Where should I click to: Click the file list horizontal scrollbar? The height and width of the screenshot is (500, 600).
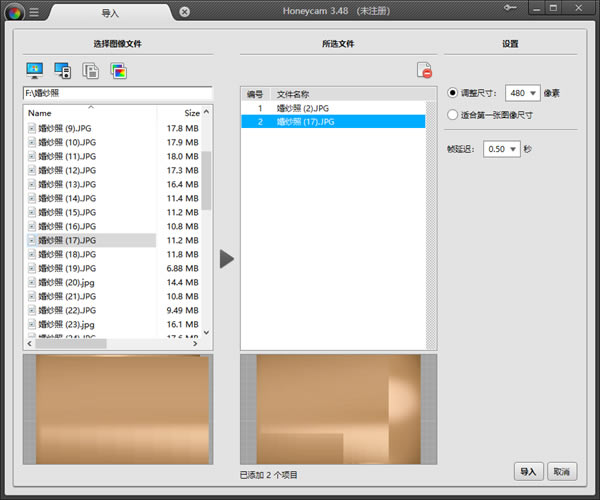tap(112, 344)
